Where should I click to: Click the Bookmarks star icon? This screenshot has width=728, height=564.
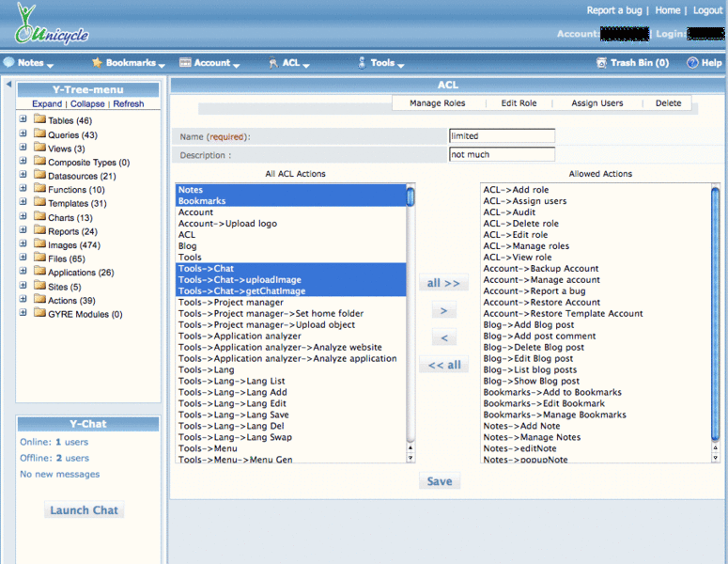pos(97,63)
